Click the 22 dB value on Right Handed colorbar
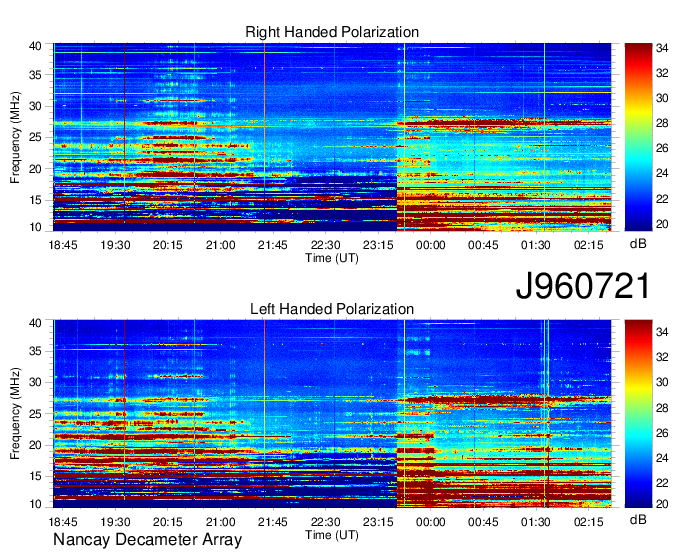Image resolution: width=680 pixels, height=552 pixels. click(x=662, y=199)
